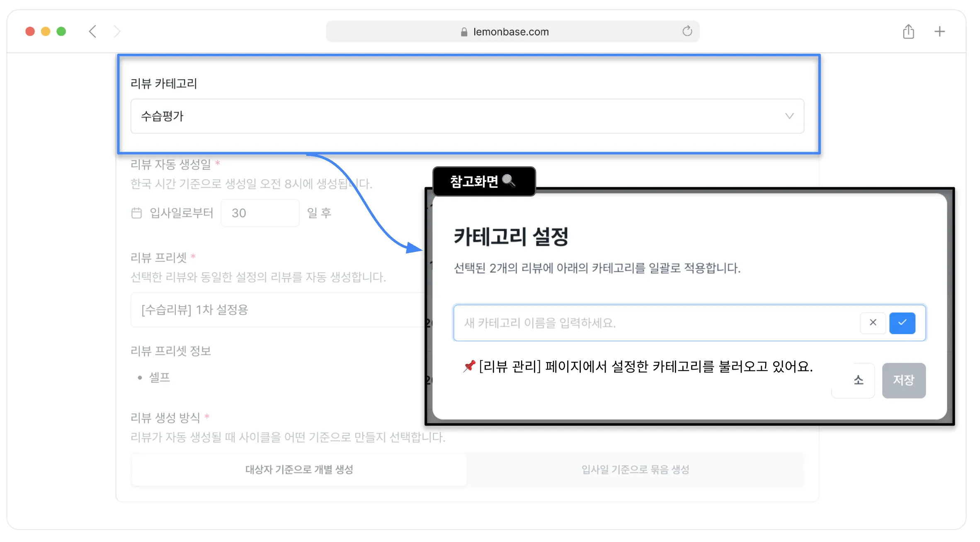Viewport: 980px width, 542px height.
Task: Click the 저장 button in the dialog
Action: [904, 380]
